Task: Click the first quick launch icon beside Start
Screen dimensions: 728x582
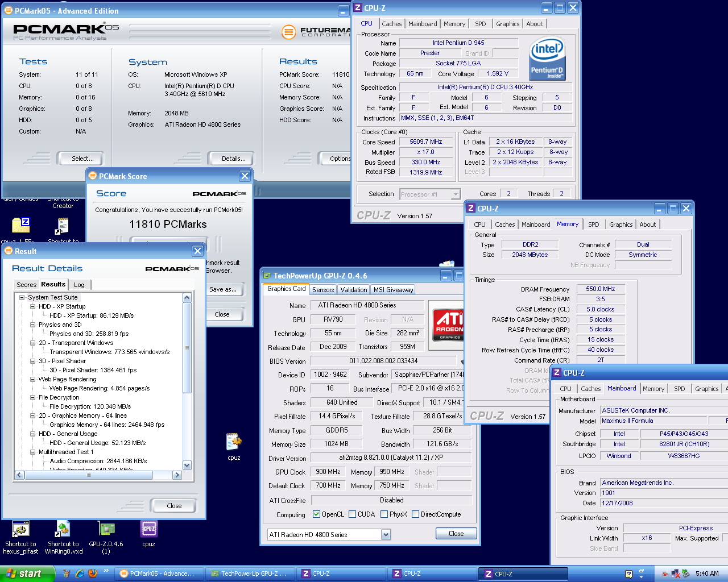Action: (67, 573)
